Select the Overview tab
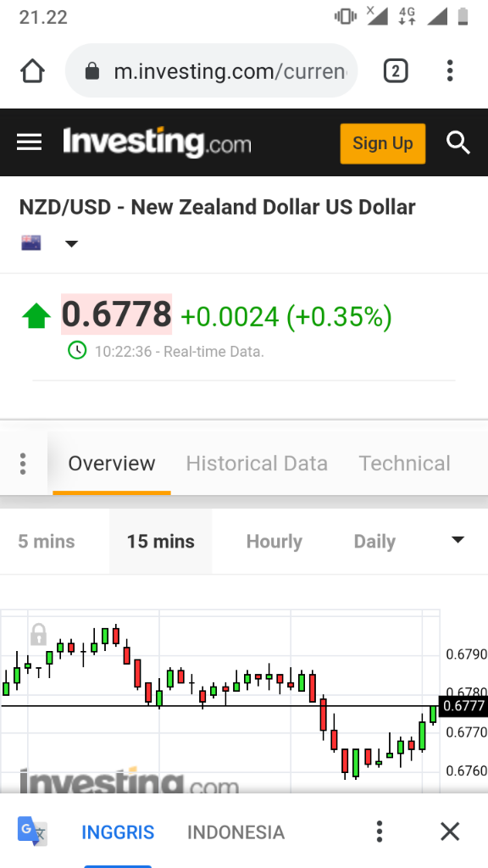The height and width of the screenshot is (868, 488). (112, 464)
